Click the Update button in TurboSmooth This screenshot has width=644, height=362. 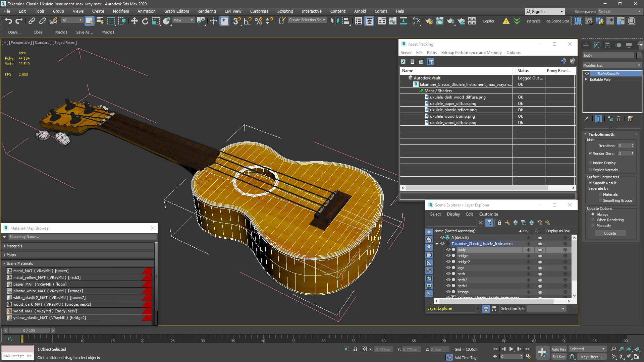[x=610, y=233]
